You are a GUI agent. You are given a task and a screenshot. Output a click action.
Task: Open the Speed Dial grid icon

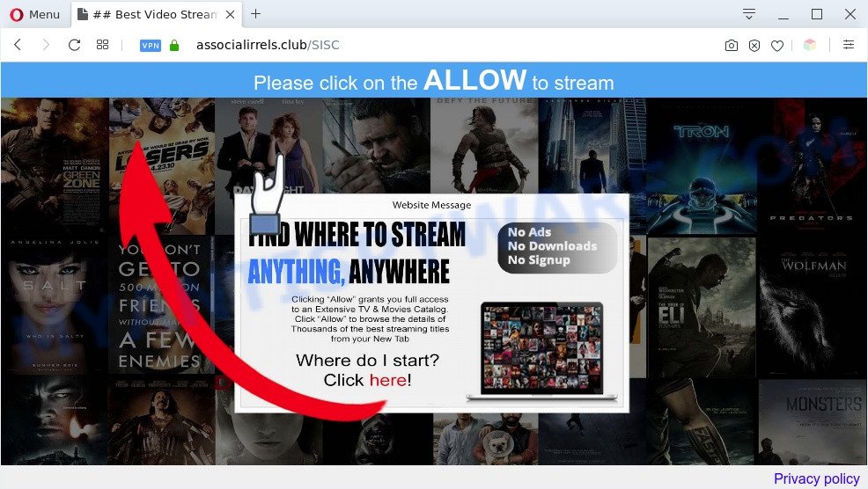click(102, 45)
